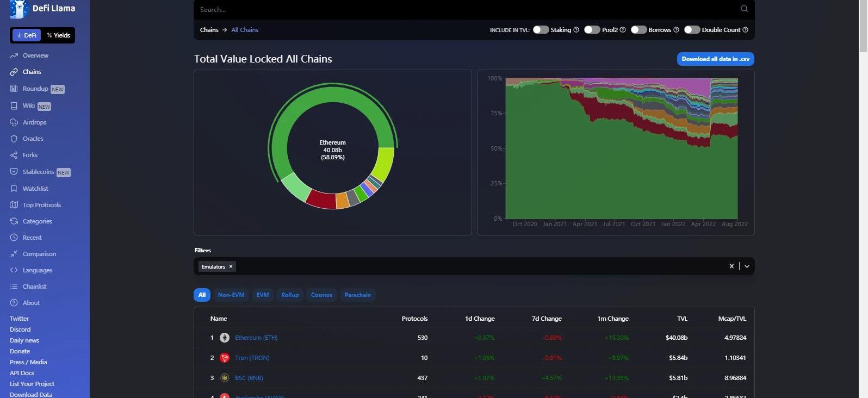The width and height of the screenshot is (868, 398).
Task: Click the Forks share icon
Action: (x=14, y=155)
